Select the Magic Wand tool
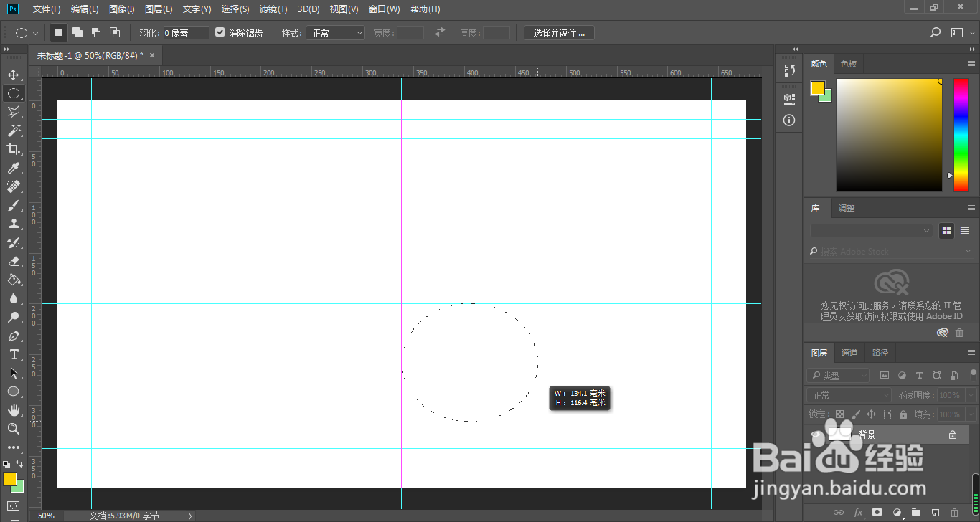The image size is (980, 522). pos(13,130)
